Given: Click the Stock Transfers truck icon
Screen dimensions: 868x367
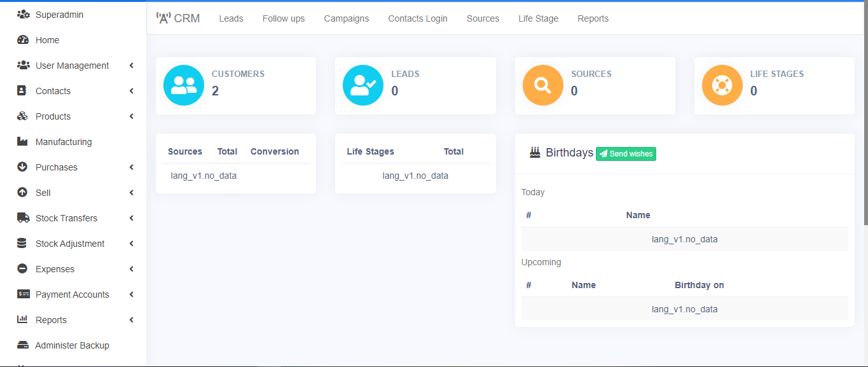Looking at the screenshot, I should pyautogui.click(x=23, y=218).
